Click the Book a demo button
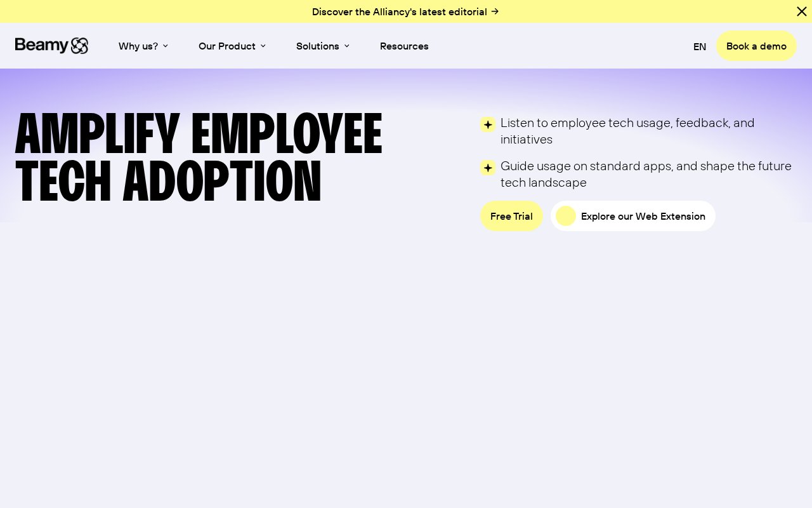This screenshot has height=508, width=812. coord(756,46)
